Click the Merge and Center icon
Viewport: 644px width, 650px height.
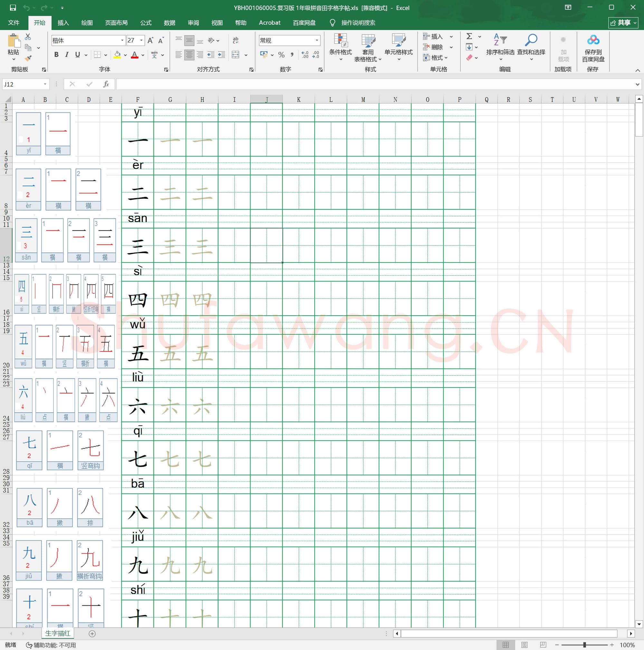(x=236, y=55)
